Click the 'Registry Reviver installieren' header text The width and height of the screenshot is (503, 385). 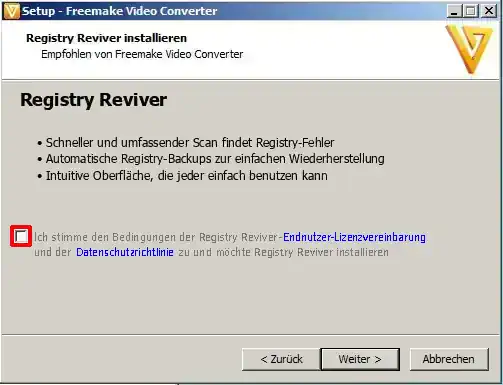coord(106,38)
